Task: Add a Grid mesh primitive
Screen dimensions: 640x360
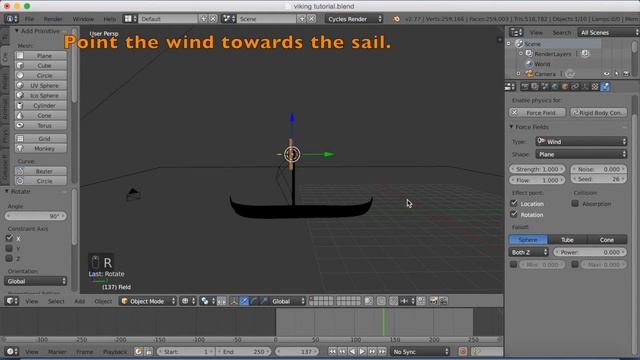Action: [41, 139]
